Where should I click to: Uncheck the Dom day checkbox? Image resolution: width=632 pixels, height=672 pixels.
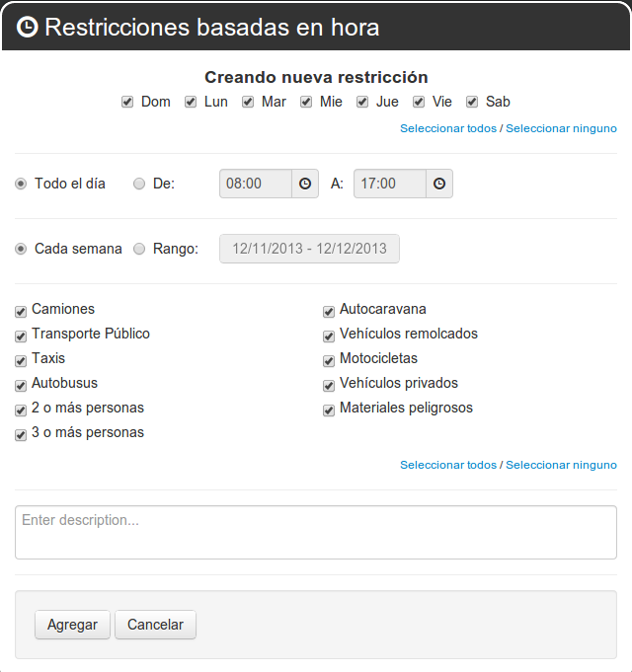(x=127, y=102)
